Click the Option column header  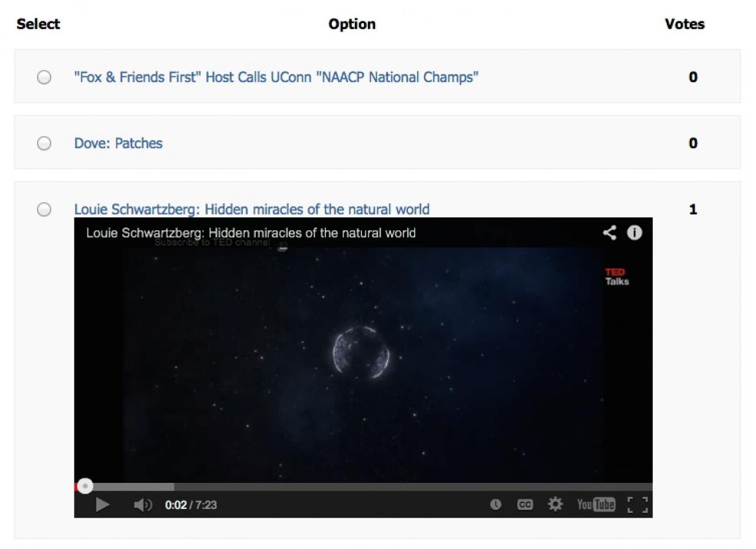[x=352, y=24]
